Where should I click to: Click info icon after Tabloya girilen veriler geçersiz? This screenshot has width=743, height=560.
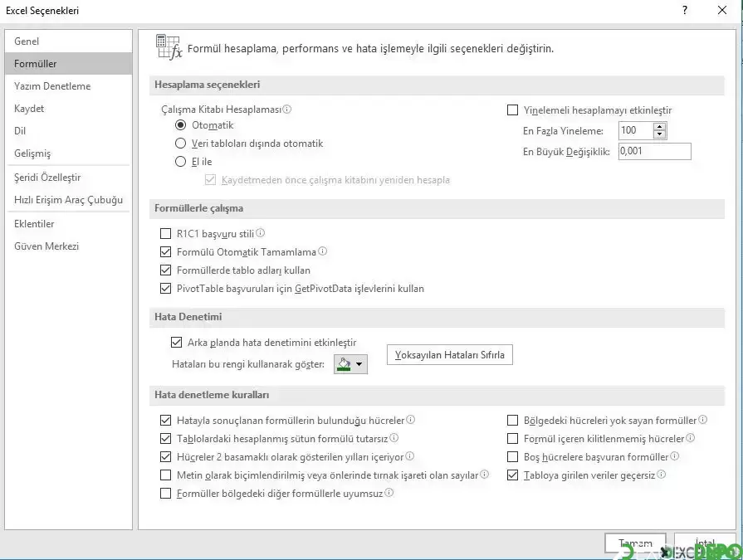(x=661, y=475)
